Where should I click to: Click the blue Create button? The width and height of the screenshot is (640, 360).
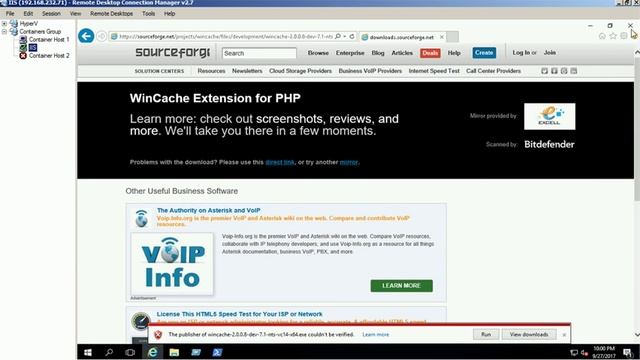pos(484,53)
